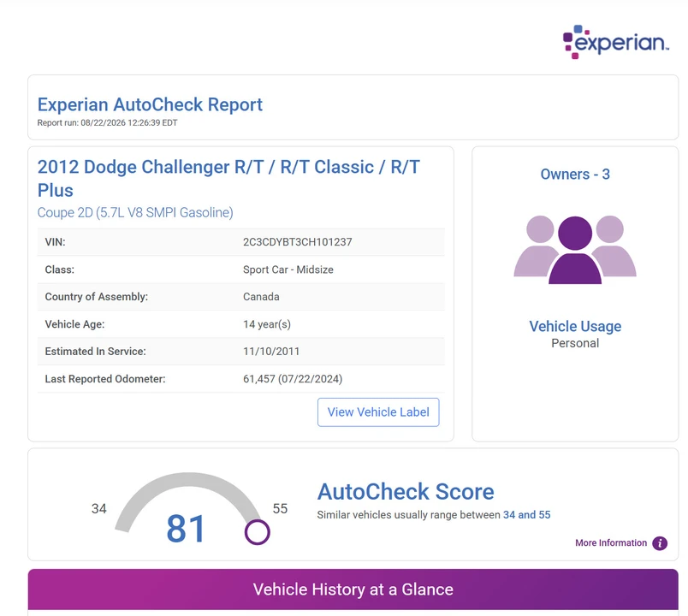Open the More Information info icon
This screenshot has height=616, width=688.
tap(660, 543)
